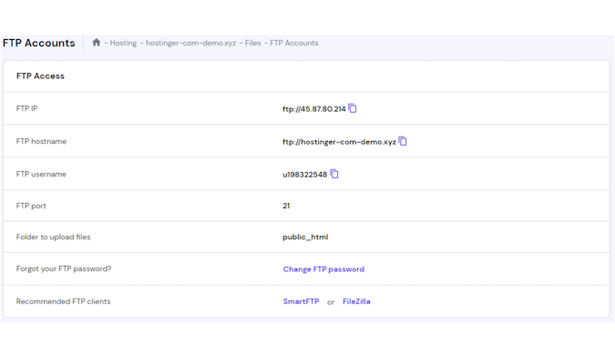Select the ftp://45.87.80.214 value

(x=314, y=109)
